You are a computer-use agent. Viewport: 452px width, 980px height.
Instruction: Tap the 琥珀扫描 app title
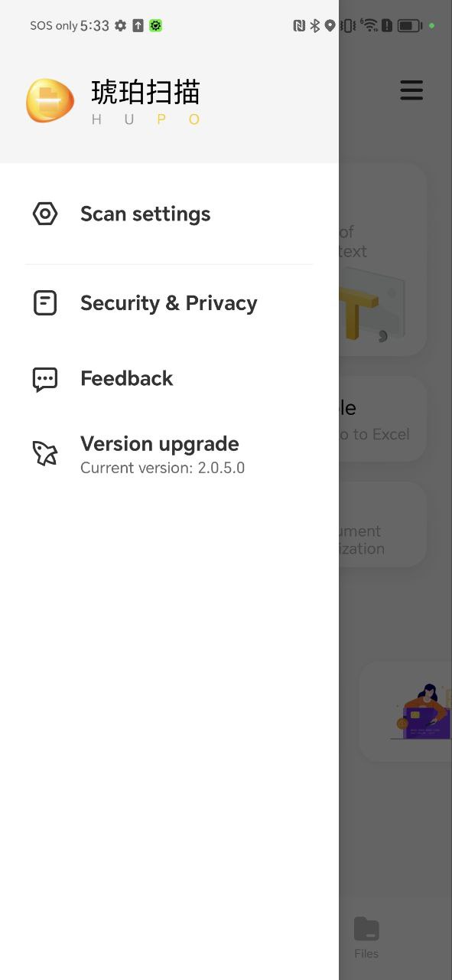(145, 93)
